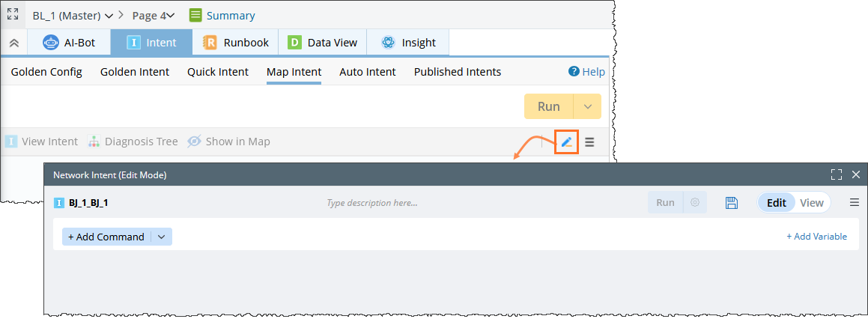Collapse the panel with double chevron
The height and width of the screenshot is (319, 868).
pos(13,43)
